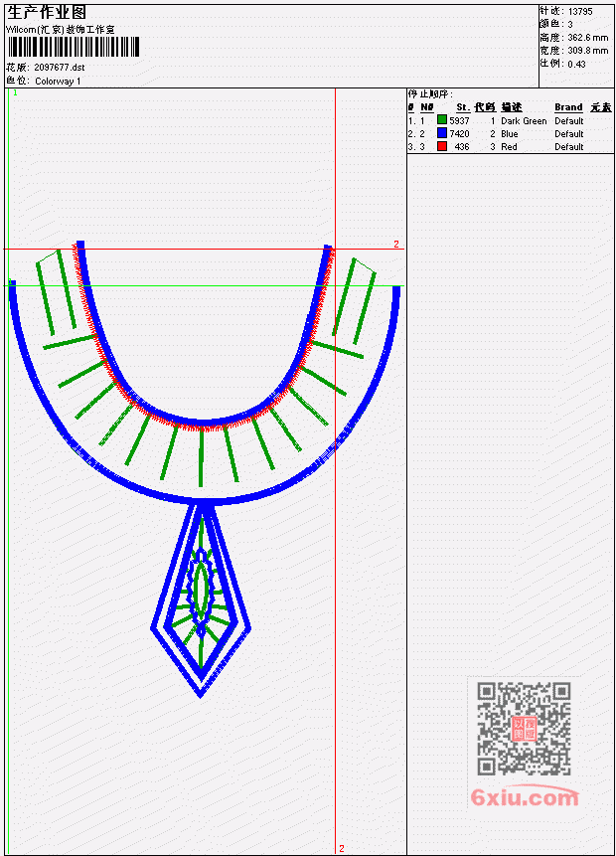This screenshot has width=616, height=856.
Task: Click the green marker number 1 at top left
Action: (15, 92)
